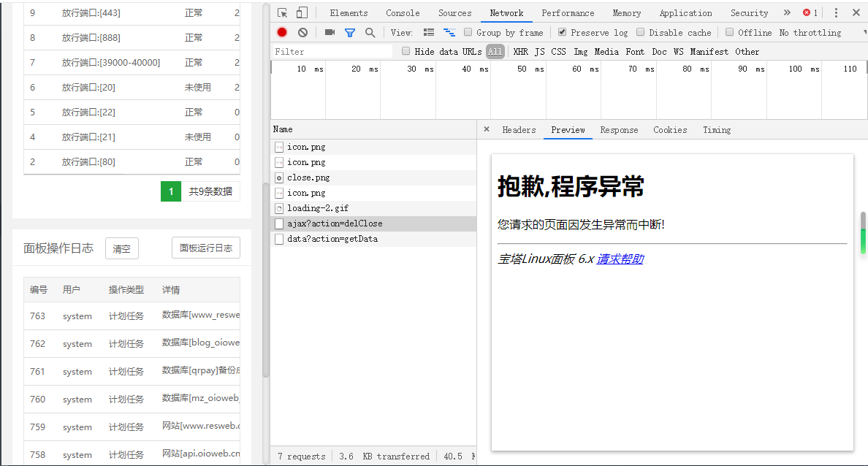
Task: Clear the network log icon
Action: click(x=302, y=33)
